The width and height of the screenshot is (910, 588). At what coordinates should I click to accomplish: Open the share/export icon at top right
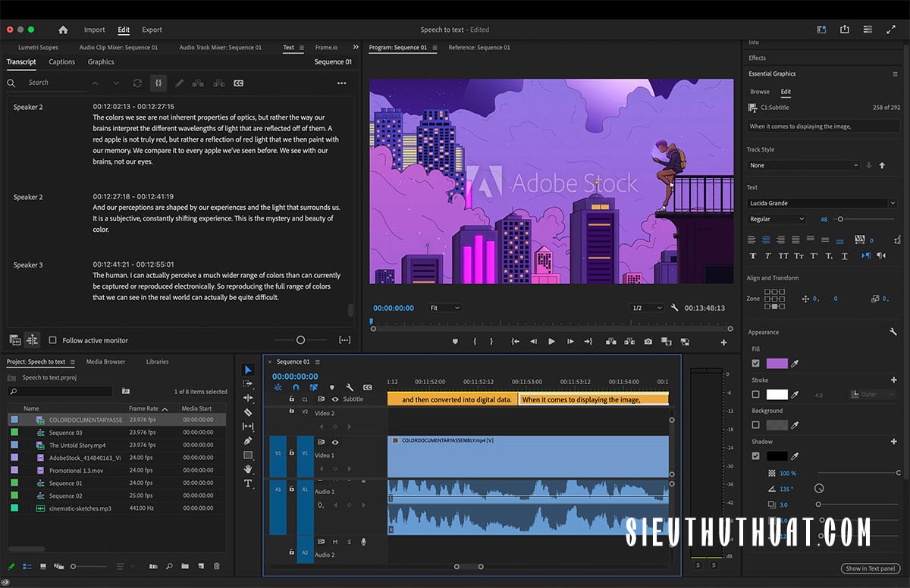[x=845, y=30]
